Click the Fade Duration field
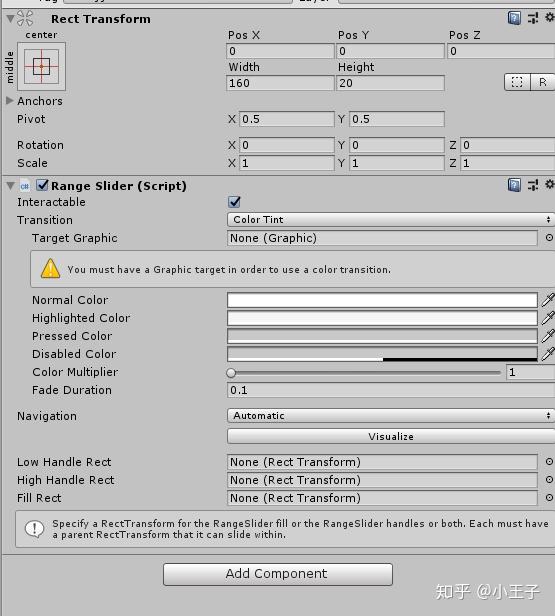The width and height of the screenshot is (555, 616). [391, 390]
